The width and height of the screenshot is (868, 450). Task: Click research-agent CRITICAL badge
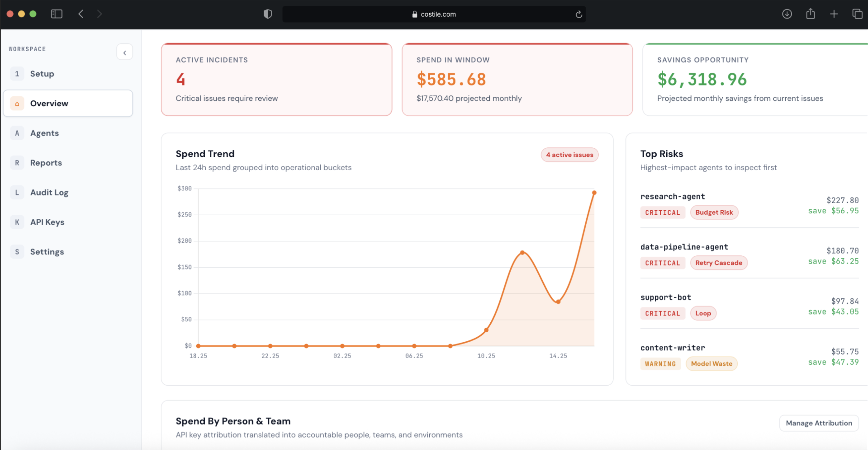pos(663,212)
